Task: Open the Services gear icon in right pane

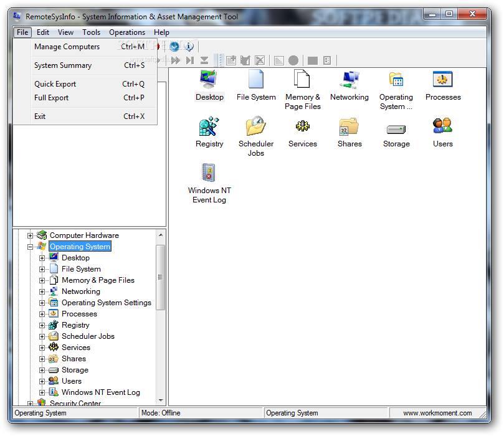Action: 303,126
